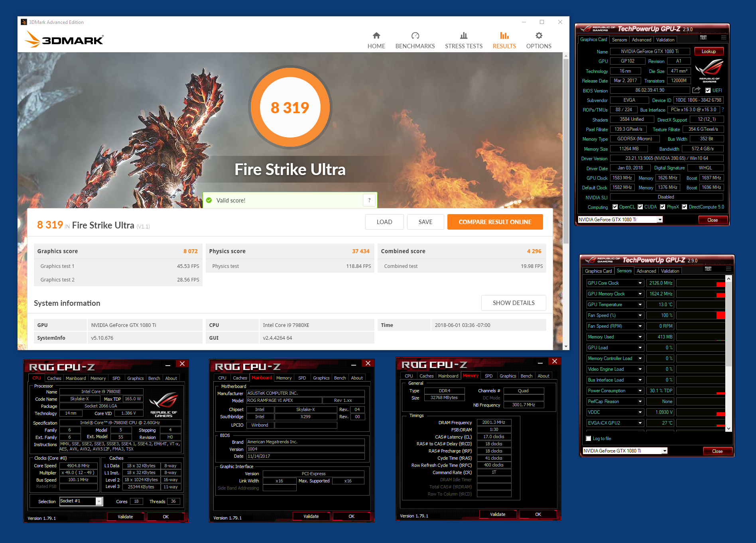Image resolution: width=756 pixels, height=543 pixels.
Task: Click Close in GPU-Z Sensors window
Action: pos(717,451)
